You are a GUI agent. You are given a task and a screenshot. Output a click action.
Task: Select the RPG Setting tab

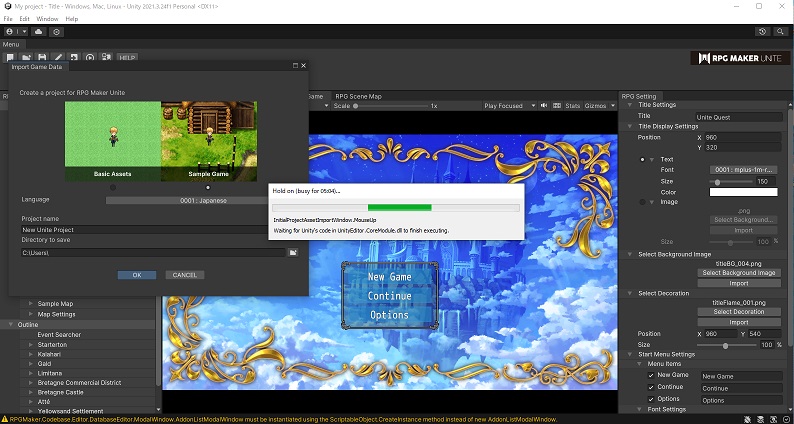pos(639,96)
